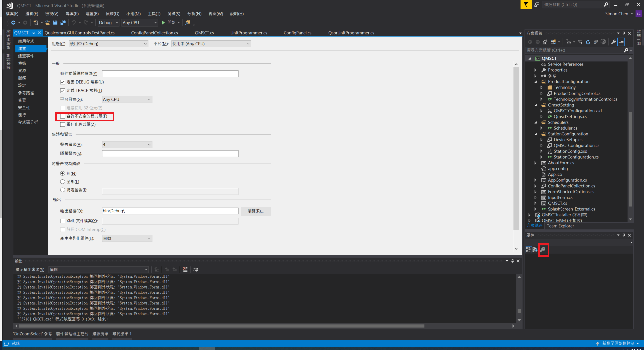The image size is (644, 350).
Task: Click the Navigate Backward toolbar icon
Action: tap(13, 23)
